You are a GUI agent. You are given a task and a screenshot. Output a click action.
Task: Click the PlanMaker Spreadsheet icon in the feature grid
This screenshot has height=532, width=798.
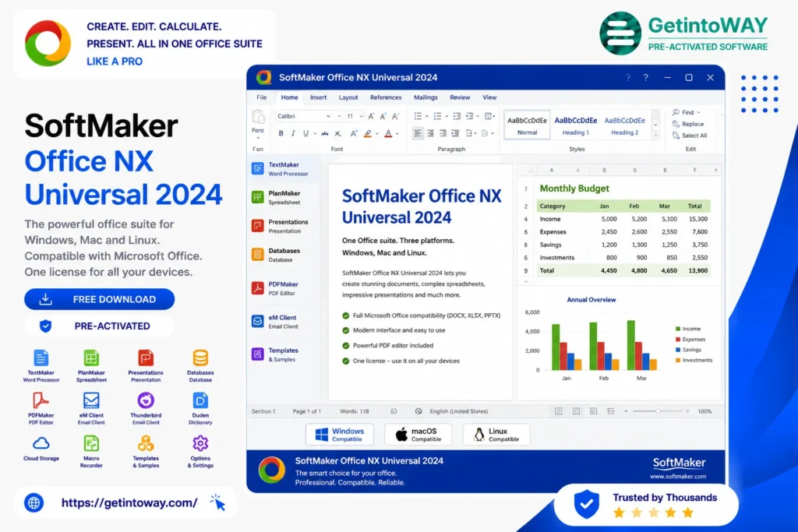[x=91, y=358]
